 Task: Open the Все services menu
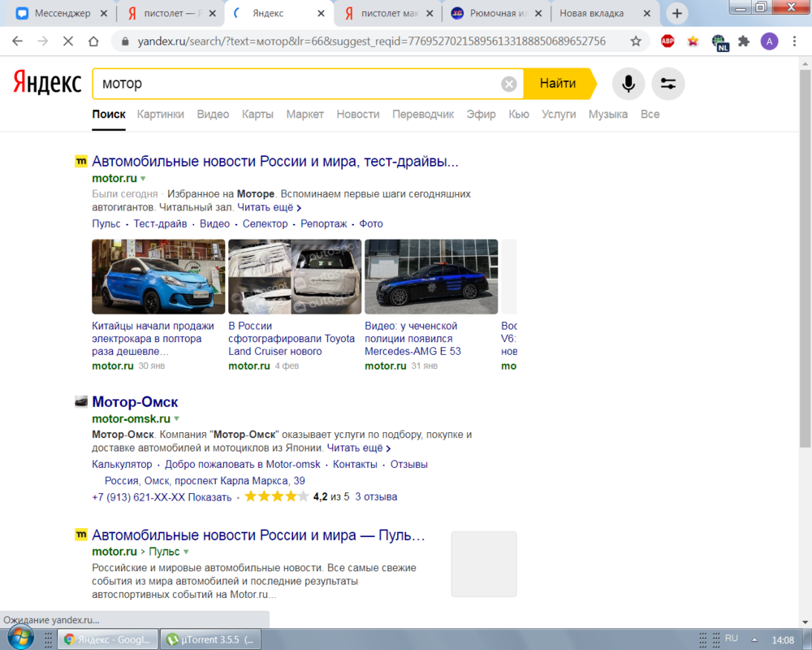click(x=650, y=115)
